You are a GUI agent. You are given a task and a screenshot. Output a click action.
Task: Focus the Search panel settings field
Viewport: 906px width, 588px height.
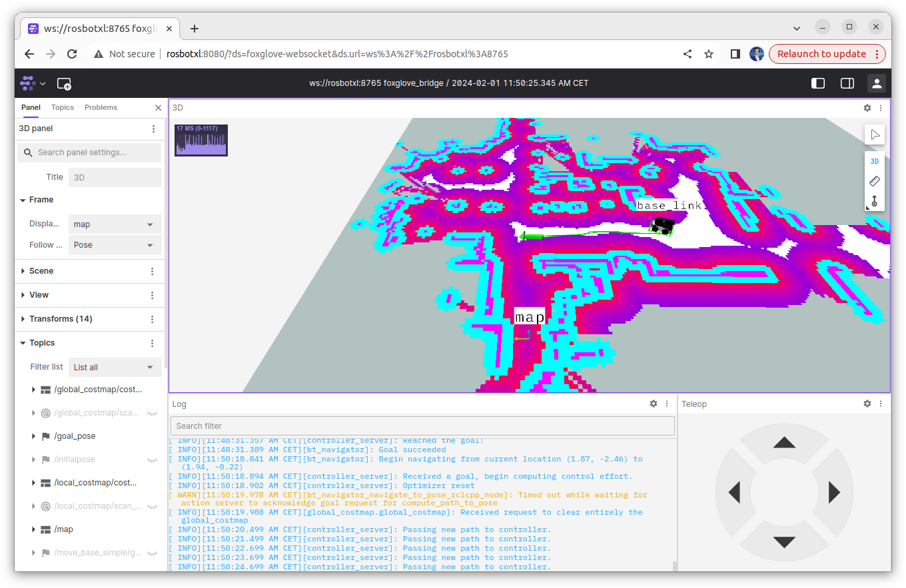pyautogui.click(x=89, y=152)
